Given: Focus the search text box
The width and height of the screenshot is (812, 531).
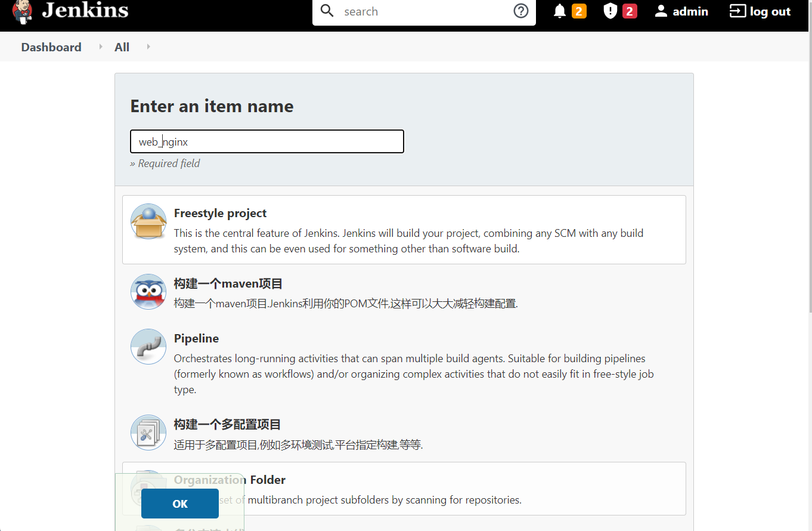Looking at the screenshot, I should coord(423,11).
